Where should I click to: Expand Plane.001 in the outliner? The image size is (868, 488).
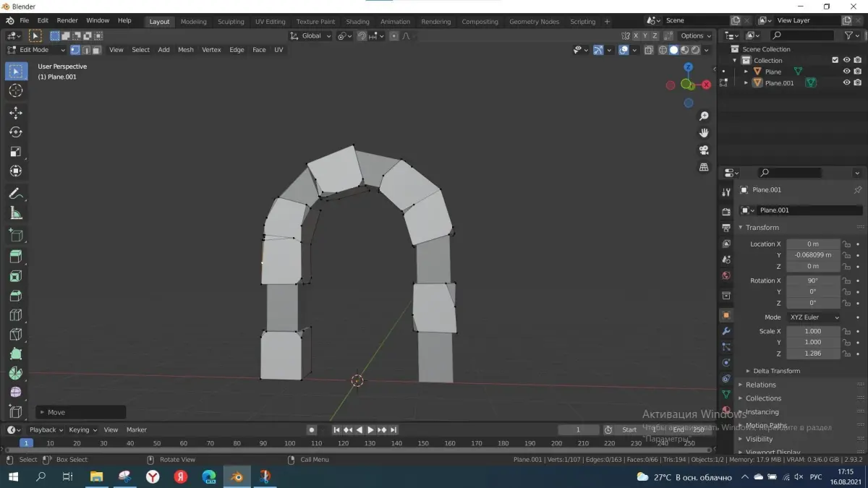click(746, 82)
